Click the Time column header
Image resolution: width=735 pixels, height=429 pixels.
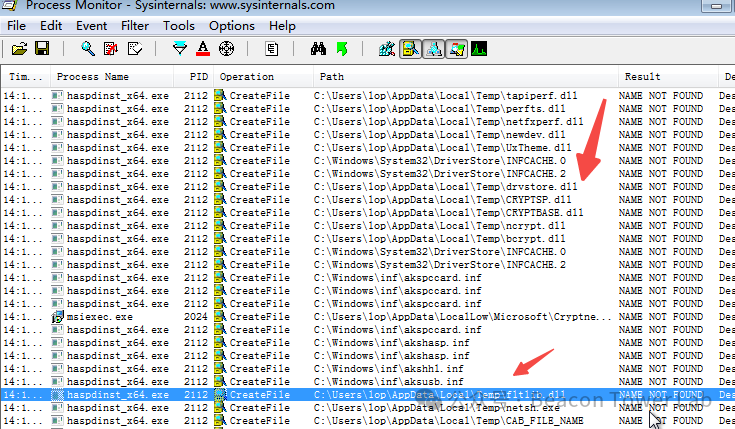(x=26, y=77)
